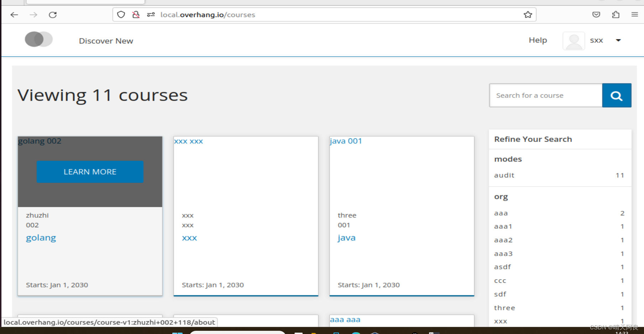The image size is (644, 334).
Task: Bookmark this page with the star icon
Action: click(528, 15)
